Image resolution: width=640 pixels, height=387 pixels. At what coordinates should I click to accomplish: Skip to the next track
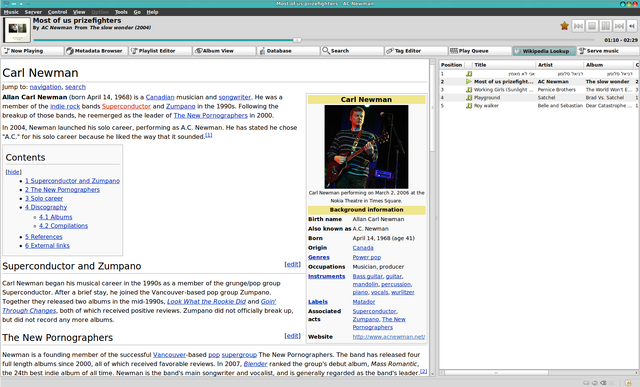click(x=619, y=26)
